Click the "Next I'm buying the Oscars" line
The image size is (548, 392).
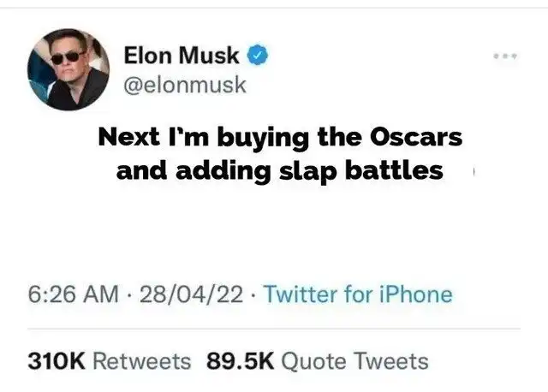coord(279,138)
